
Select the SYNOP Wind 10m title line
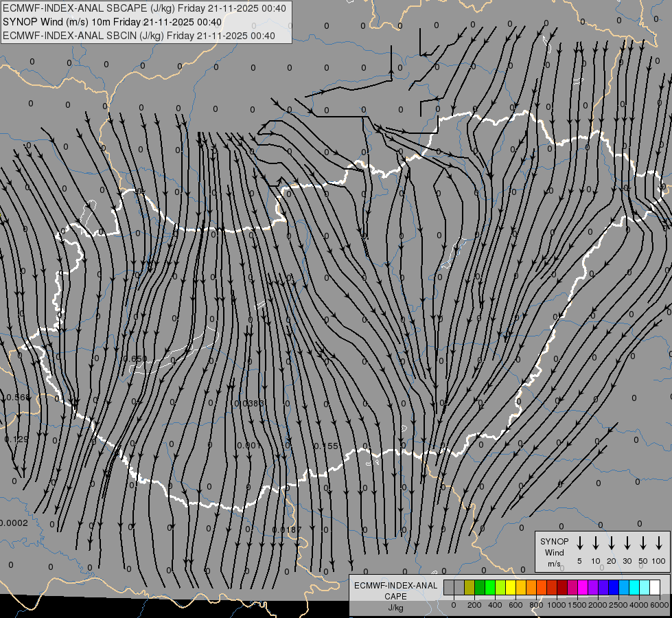pyautogui.click(x=112, y=22)
